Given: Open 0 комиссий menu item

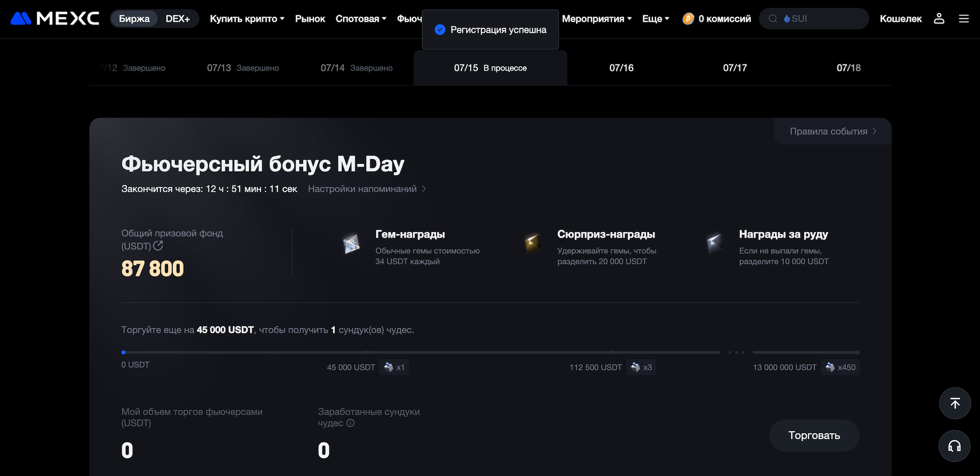Looking at the screenshot, I should [724, 18].
